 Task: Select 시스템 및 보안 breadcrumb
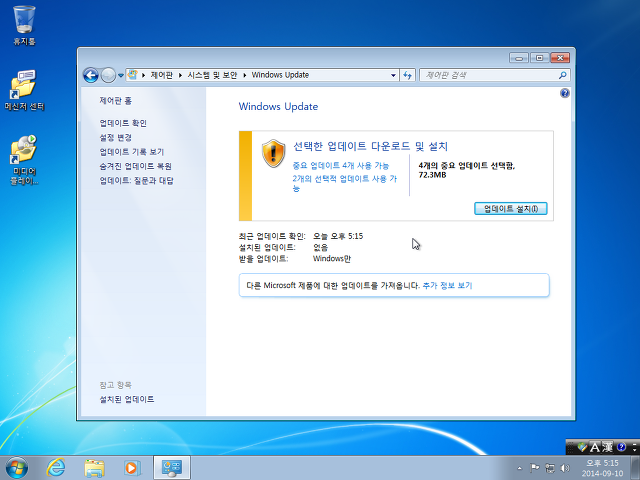212,75
